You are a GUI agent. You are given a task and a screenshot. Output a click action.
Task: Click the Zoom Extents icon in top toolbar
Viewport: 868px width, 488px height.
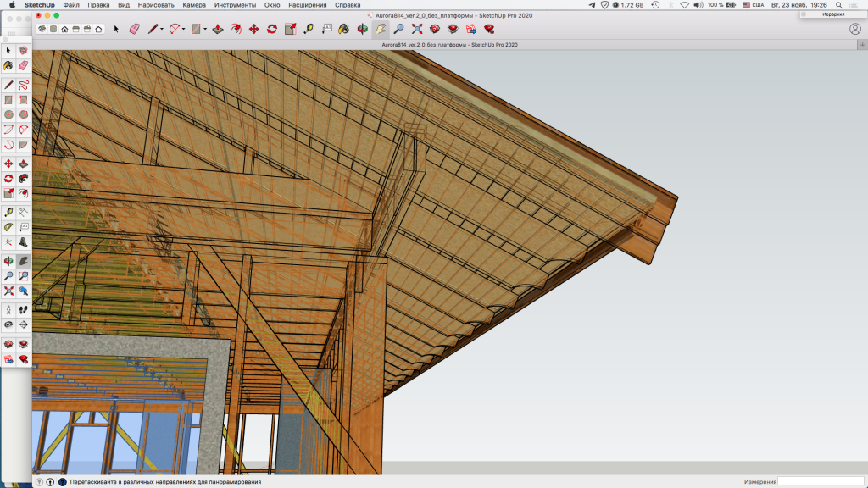[417, 29]
